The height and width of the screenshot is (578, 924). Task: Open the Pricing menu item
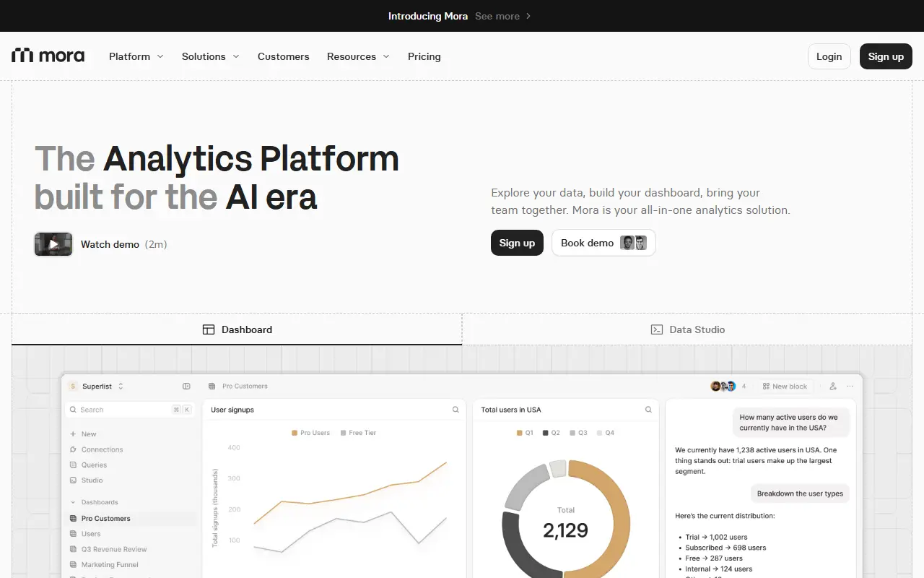(x=424, y=56)
